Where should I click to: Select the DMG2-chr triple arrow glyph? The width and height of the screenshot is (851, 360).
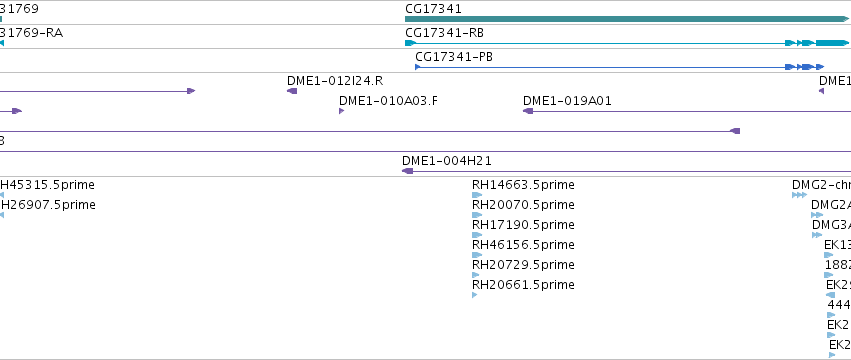pyautogui.click(x=799, y=195)
